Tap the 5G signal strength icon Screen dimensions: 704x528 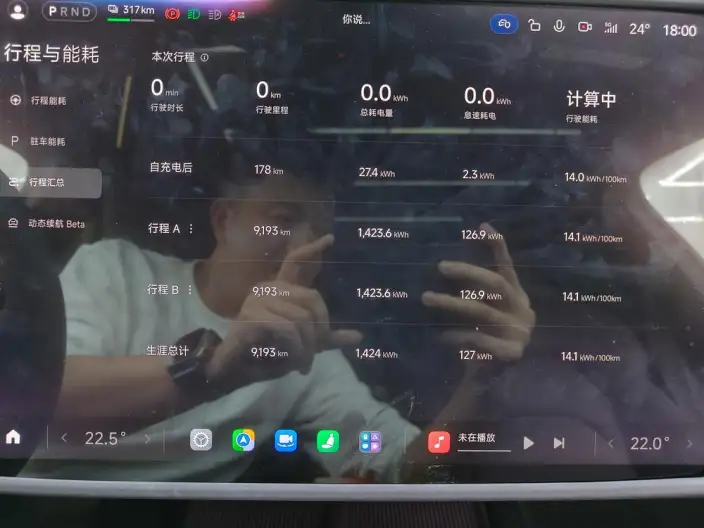[611, 28]
